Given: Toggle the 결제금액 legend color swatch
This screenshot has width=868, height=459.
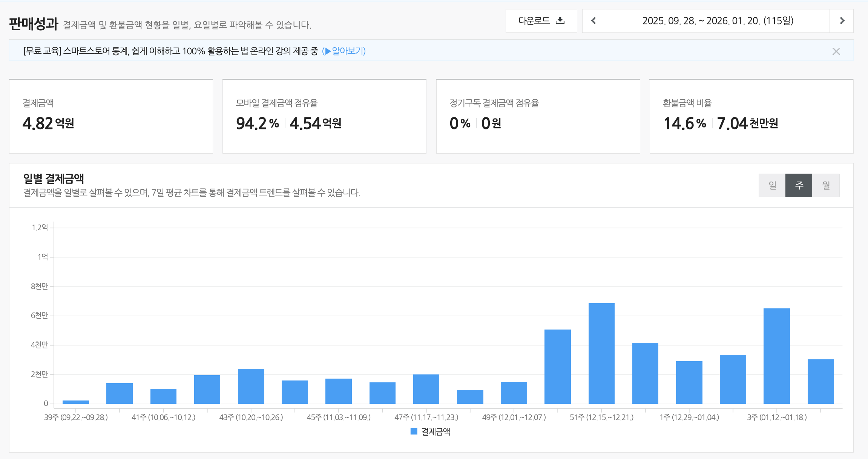Looking at the screenshot, I should pos(414,431).
